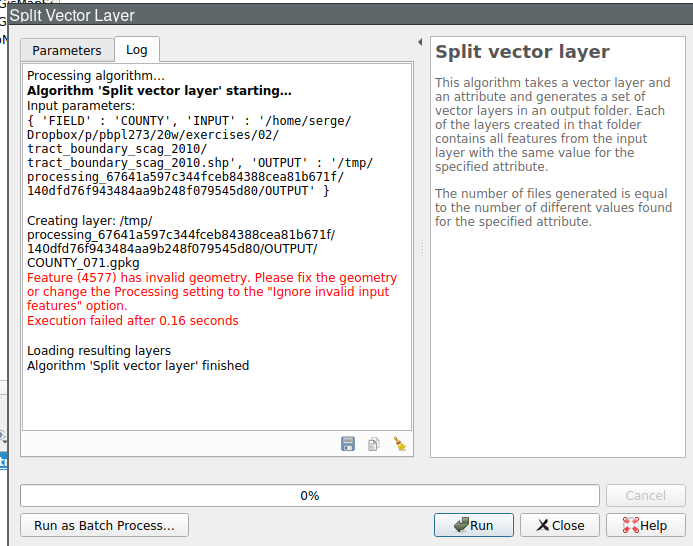Image resolution: width=693 pixels, height=546 pixels.
Task: Run the Split vector layer algorithm
Action: (x=473, y=525)
